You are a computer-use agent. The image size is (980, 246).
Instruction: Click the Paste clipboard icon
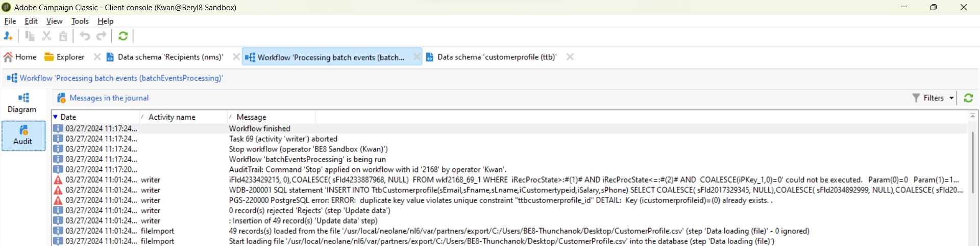point(63,36)
